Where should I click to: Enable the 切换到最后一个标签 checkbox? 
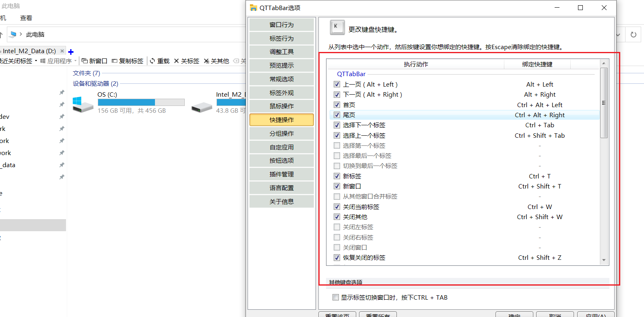point(337,166)
